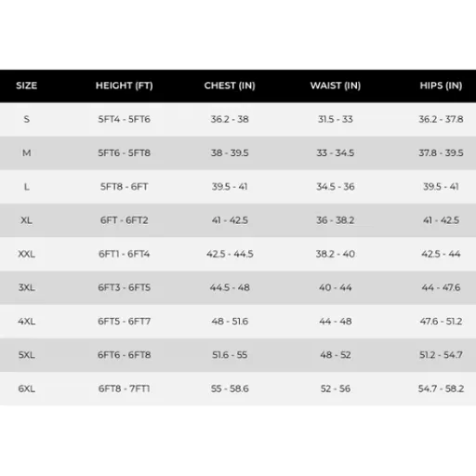Select the M size row label
The height and width of the screenshot is (476, 476).
(x=27, y=152)
